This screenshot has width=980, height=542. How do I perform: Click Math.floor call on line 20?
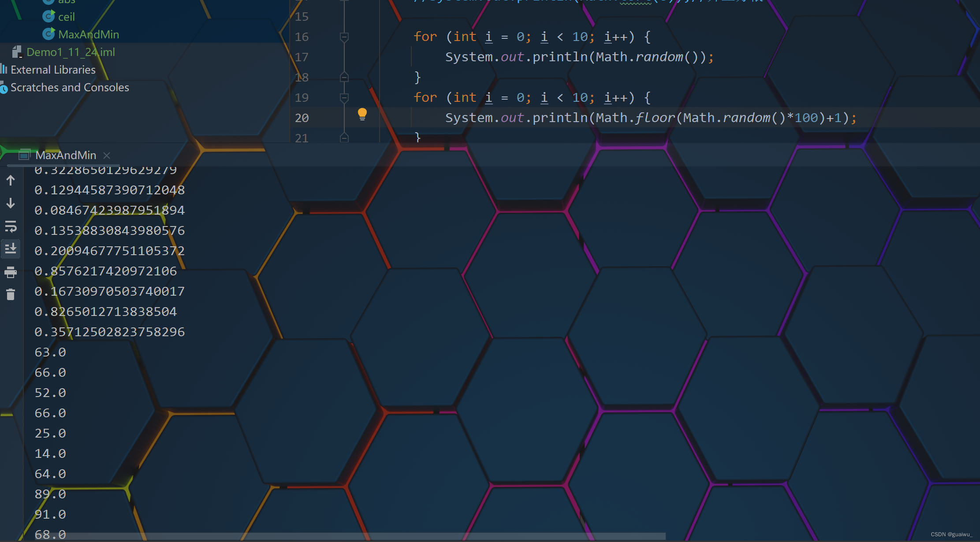655,118
